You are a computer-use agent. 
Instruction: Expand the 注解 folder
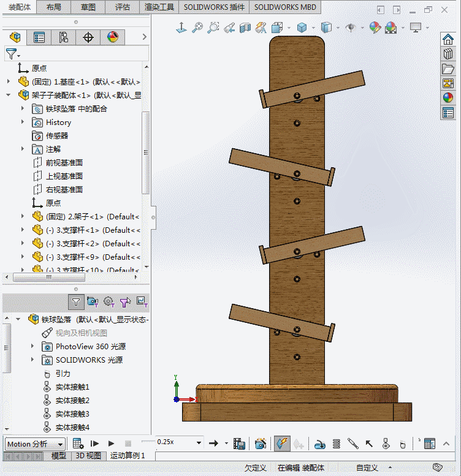click(x=23, y=149)
